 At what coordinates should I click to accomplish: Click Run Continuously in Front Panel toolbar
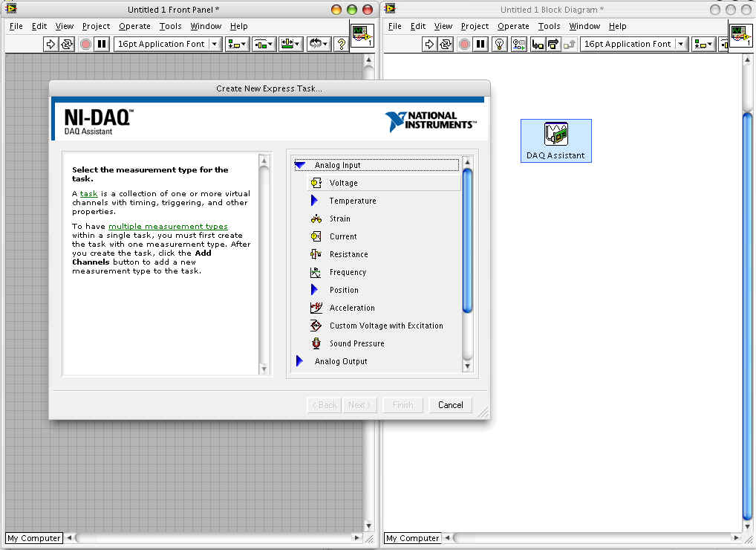[x=67, y=44]
